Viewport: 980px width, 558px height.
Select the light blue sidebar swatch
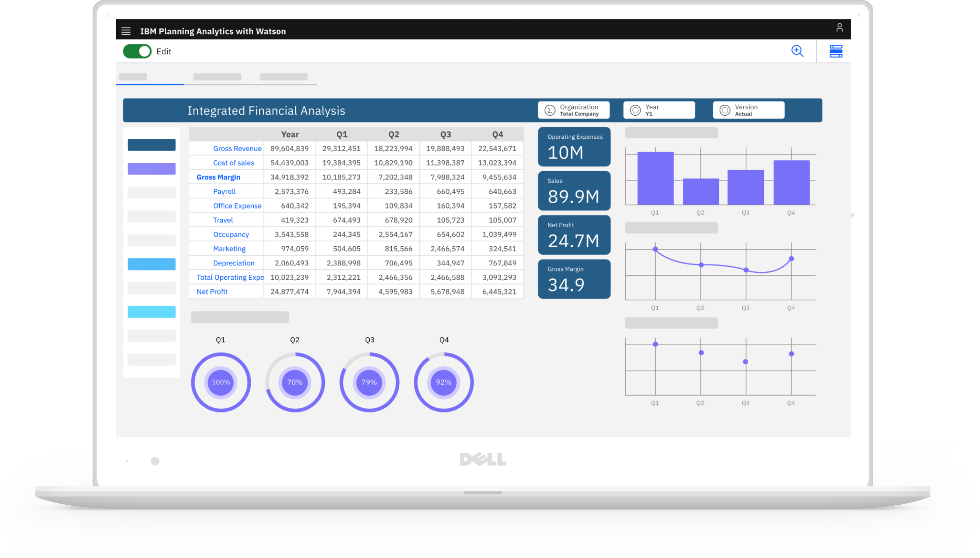point(151,264)
